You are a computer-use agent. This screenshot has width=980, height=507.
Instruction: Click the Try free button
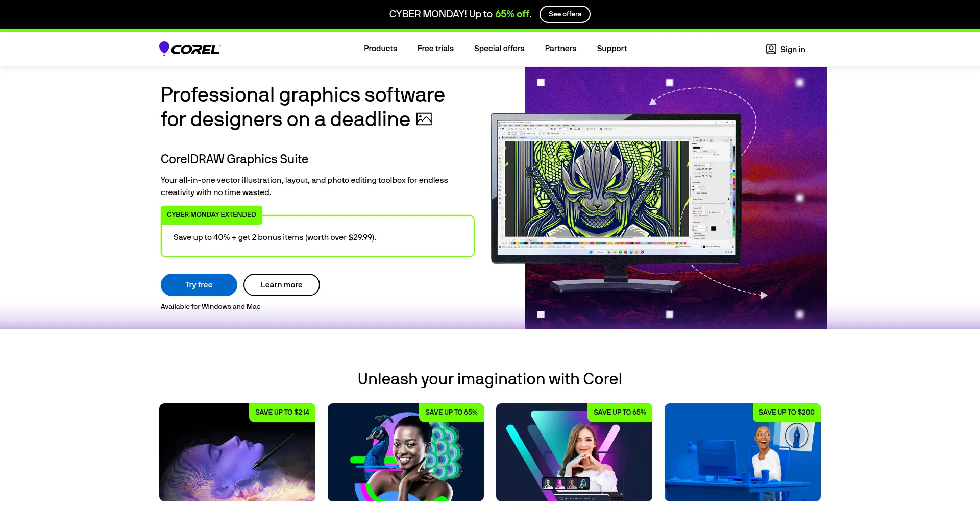point(199,285)
